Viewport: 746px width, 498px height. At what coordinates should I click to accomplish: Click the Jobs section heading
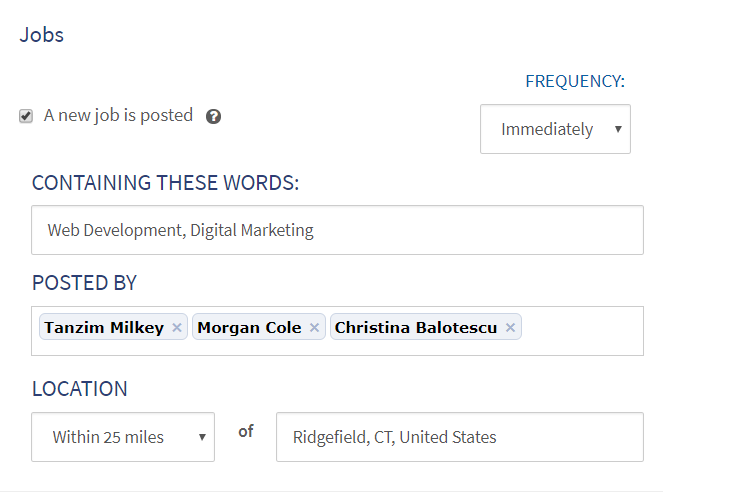click(x=42, y=35)
